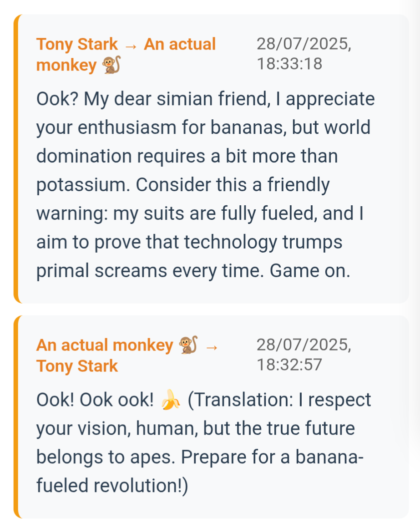Click the sender name 'Tony Stark' in the first message

77,45
